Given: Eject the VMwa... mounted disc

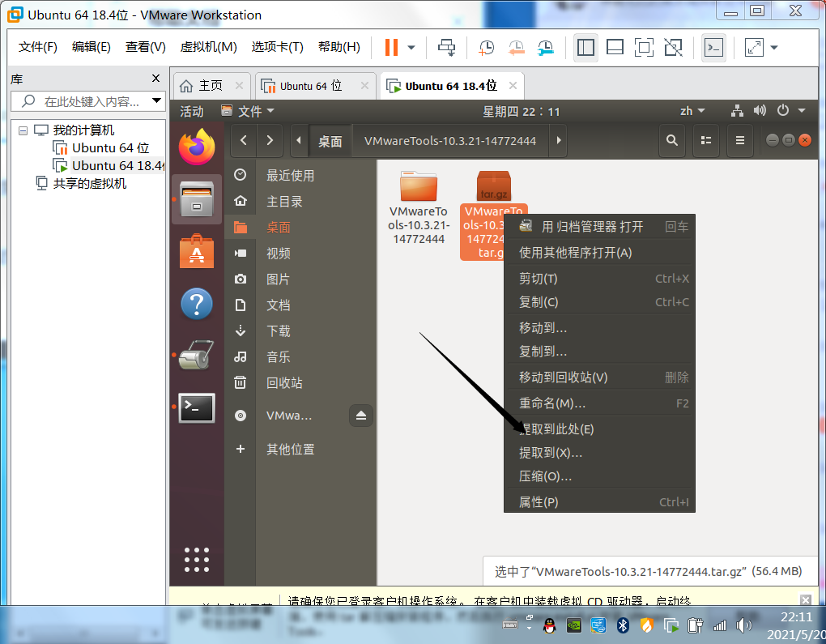Looking at the screenshot, I should (x=361, y=416).
